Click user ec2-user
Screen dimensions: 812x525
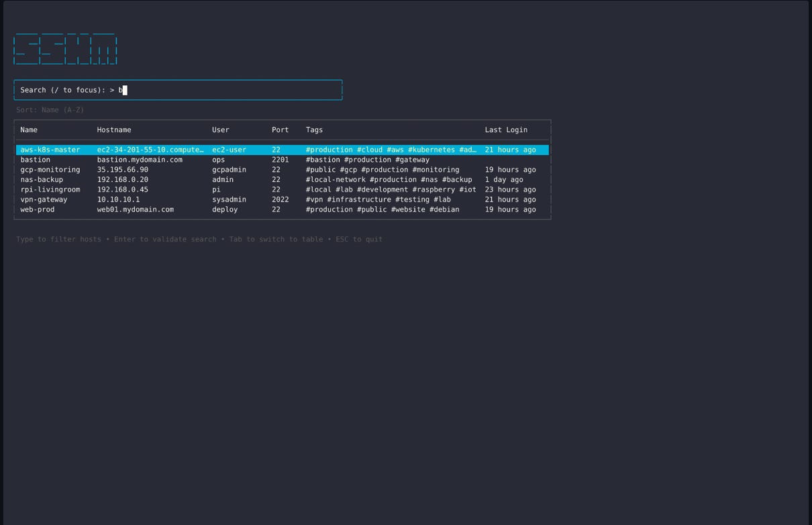click(230, 150)
